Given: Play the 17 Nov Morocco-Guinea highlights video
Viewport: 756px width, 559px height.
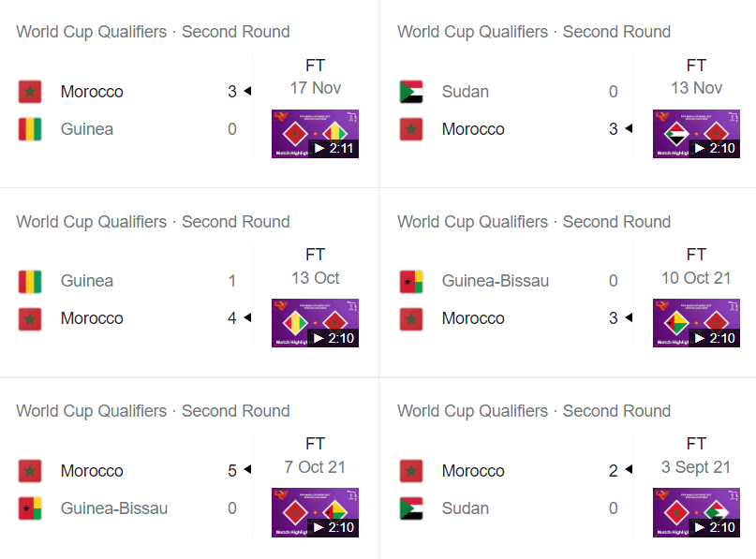Looking at the screenshot, I should 315,134.
